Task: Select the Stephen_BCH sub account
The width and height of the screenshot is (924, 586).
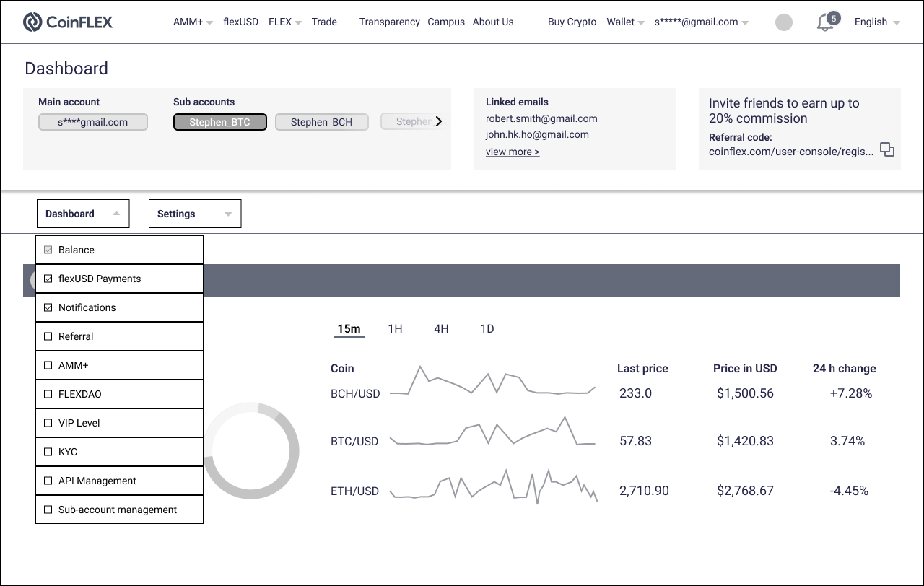Action: pos(321,122)
